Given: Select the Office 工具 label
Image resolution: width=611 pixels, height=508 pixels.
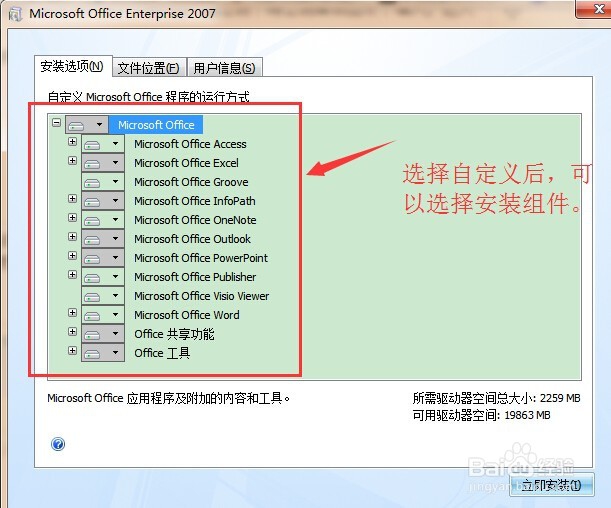Looking at the screenshot, I should pyautogui.click(x=162, y=353).
